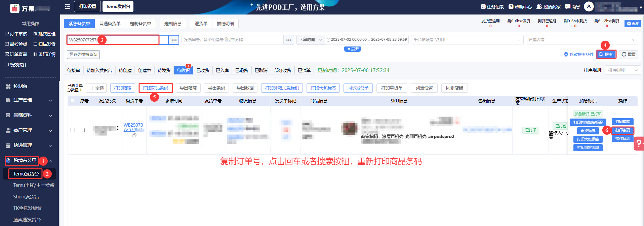Switch to the 普通备货单 tab
Screen dimensions: 644x226
pos(110,24)
